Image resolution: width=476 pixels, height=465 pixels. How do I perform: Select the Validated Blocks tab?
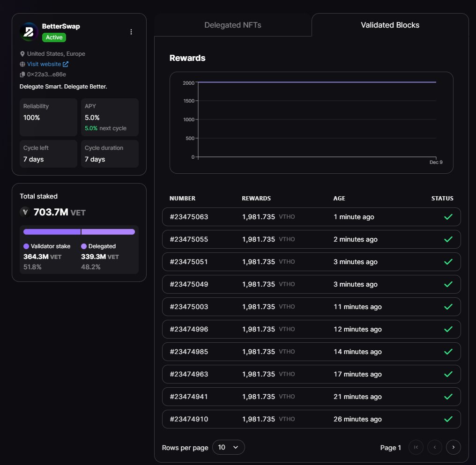390,25
